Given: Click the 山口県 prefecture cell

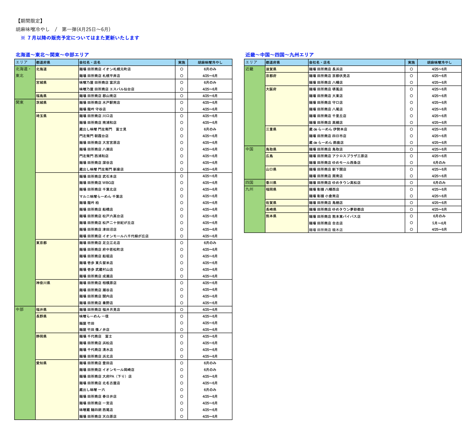Looking at the screenshot, I should (287, 173).
